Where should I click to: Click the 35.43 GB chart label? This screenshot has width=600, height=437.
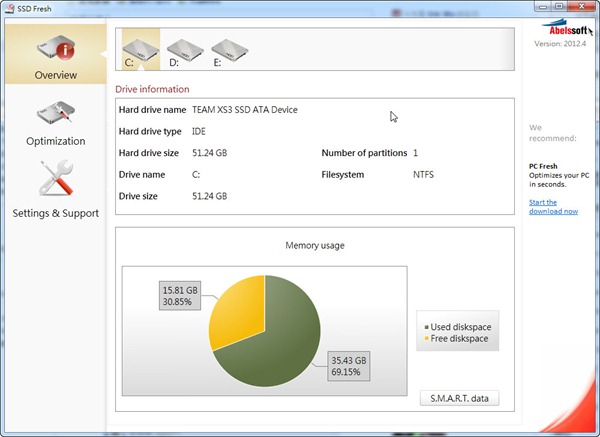[348, 366]
